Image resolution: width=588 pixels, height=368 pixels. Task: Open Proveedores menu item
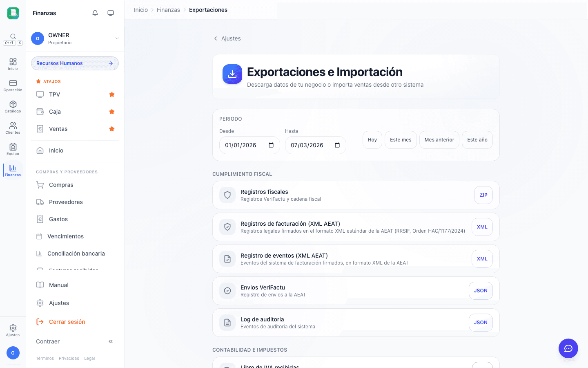tap(75, 202)
